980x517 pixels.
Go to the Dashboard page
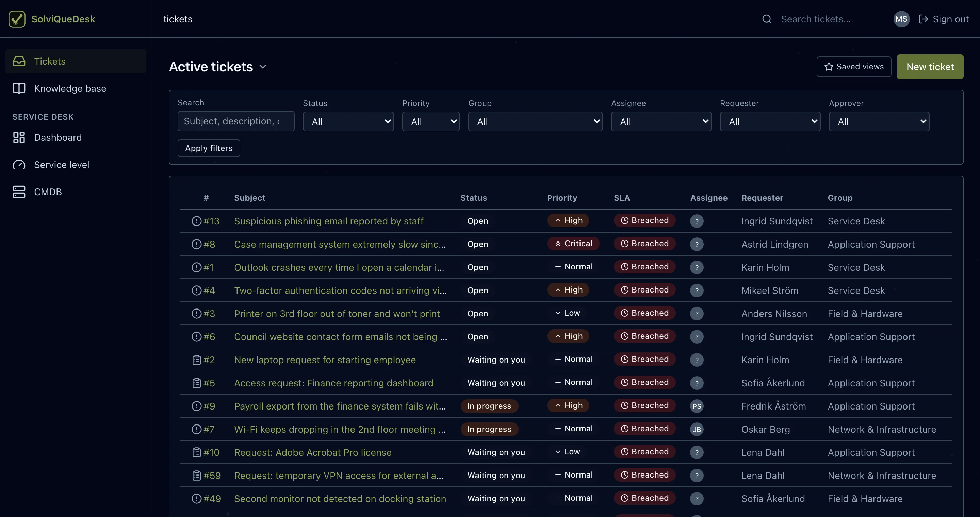coord(76,138)
